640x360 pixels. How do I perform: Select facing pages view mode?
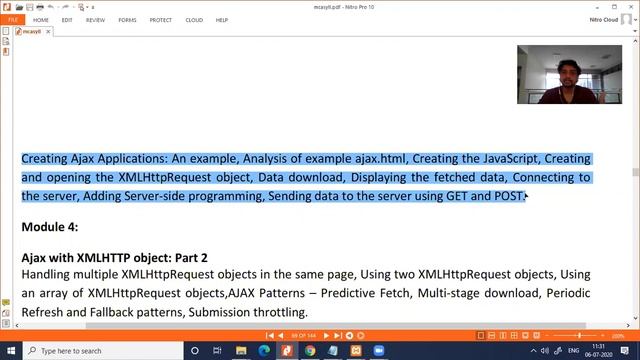click(503, 336)
